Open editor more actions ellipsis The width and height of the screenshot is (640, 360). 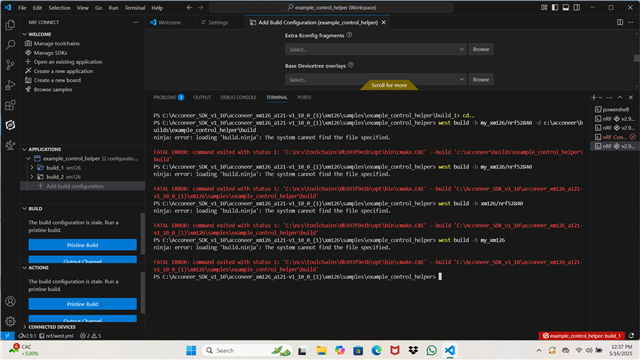631,22
